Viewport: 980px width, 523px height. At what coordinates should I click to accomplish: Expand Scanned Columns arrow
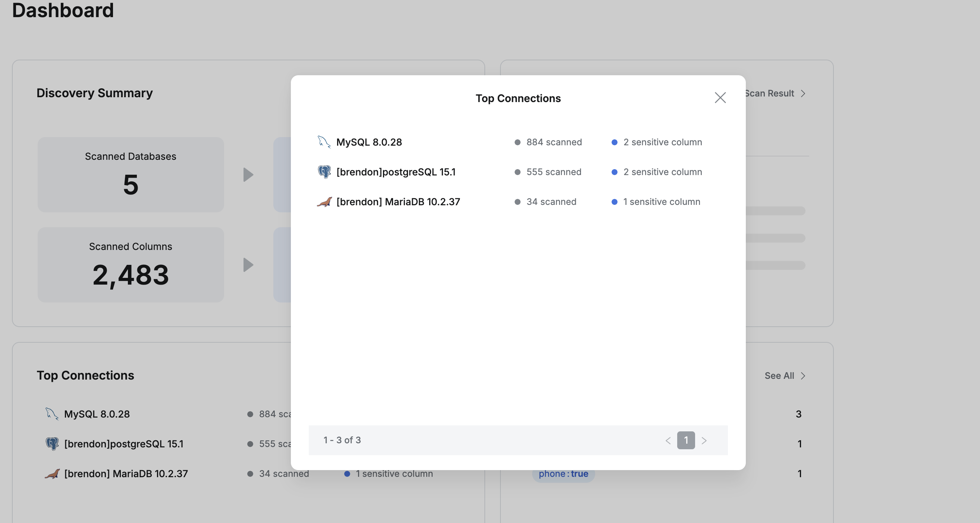248,265
